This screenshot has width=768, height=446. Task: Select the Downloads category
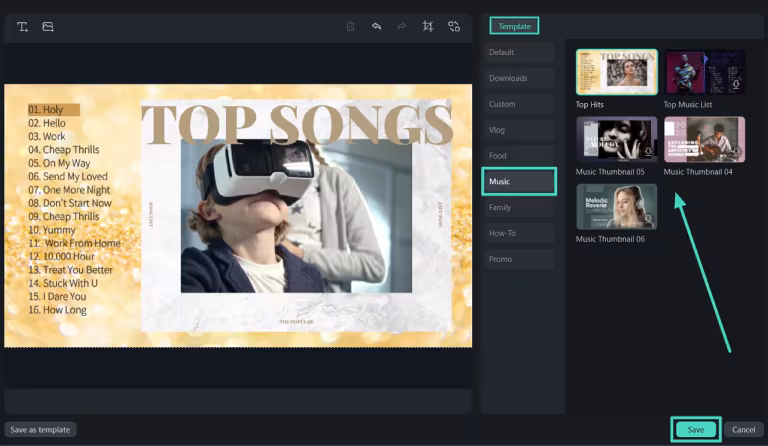(x=518, y=78)
